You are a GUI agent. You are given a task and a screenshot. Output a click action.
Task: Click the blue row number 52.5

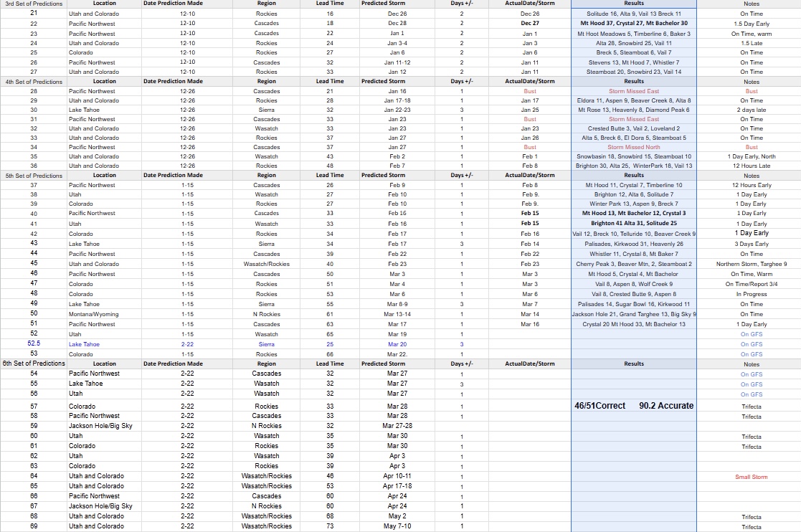[x=34, y=344]
